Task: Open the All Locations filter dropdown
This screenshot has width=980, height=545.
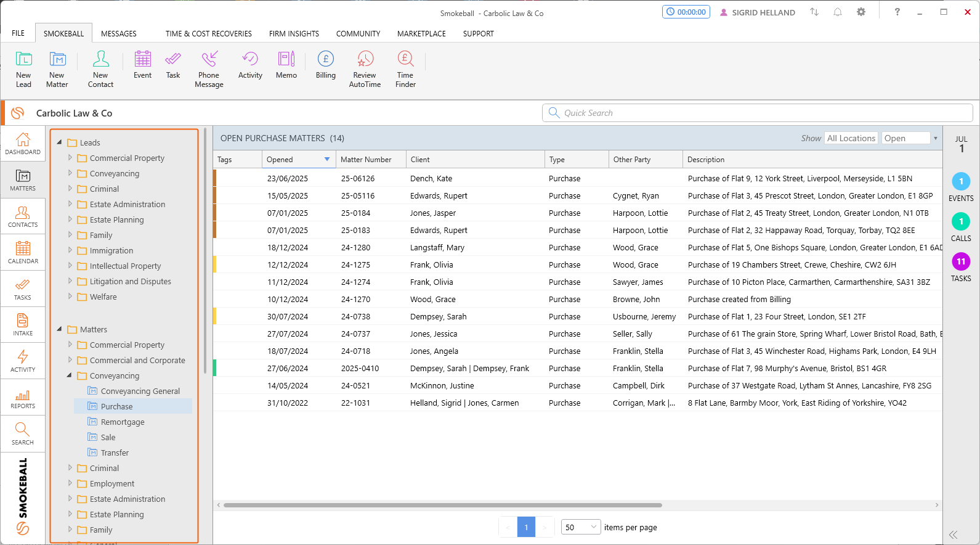Action: [x=851, y=138]
